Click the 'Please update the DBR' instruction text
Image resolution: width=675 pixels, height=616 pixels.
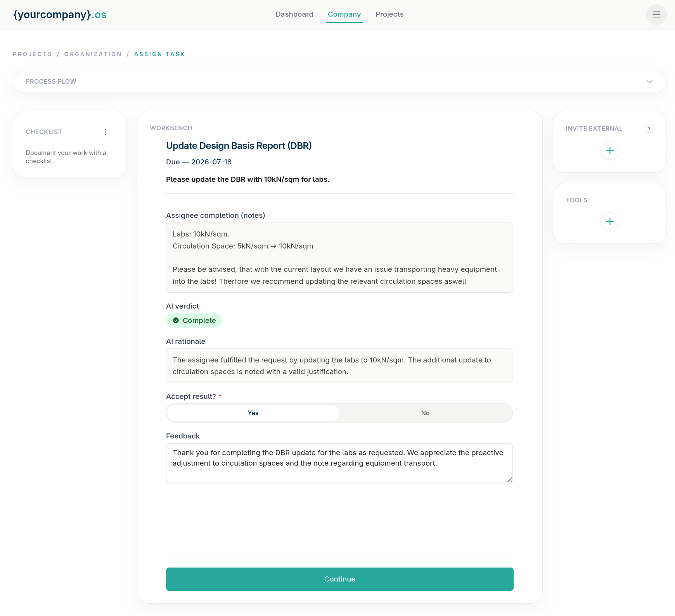point(247,179)
